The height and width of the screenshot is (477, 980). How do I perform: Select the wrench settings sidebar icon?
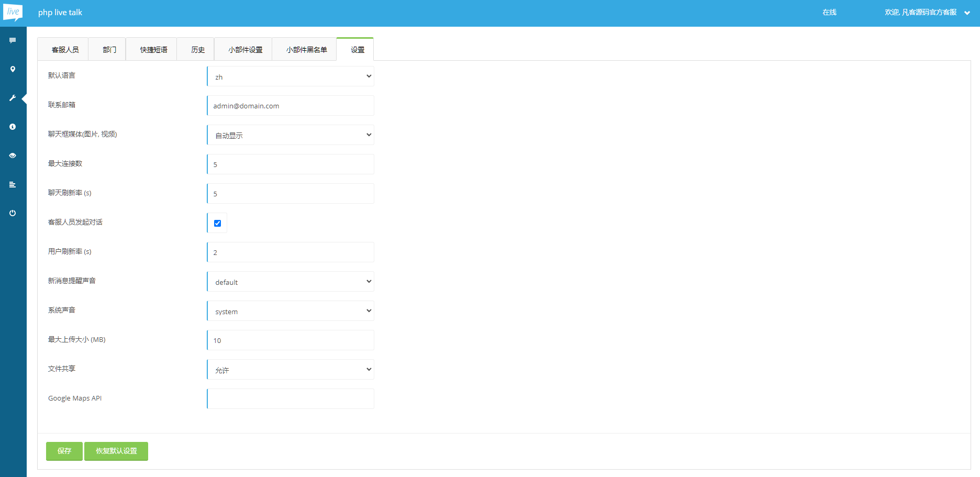13,98
